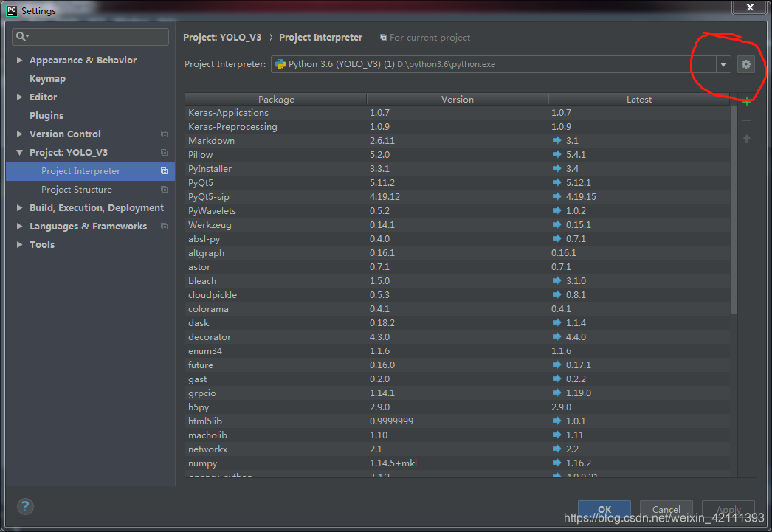Click the upgrade package up-arrow icon
The width and height of the screenshot is (772, 532).
(x=747, y=139)
